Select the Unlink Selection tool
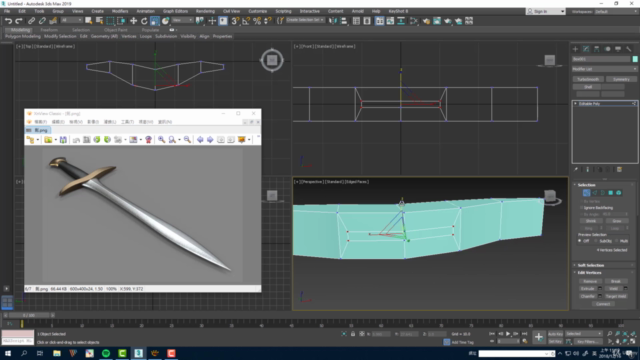Screen dimensions: 640x360 click(42, 21)
